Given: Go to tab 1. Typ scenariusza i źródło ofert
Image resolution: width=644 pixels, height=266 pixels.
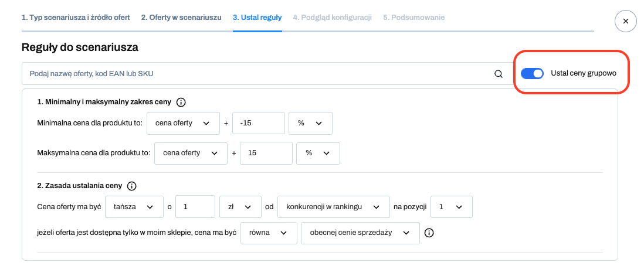Looking at the screenshot, I should pos(76,18).
